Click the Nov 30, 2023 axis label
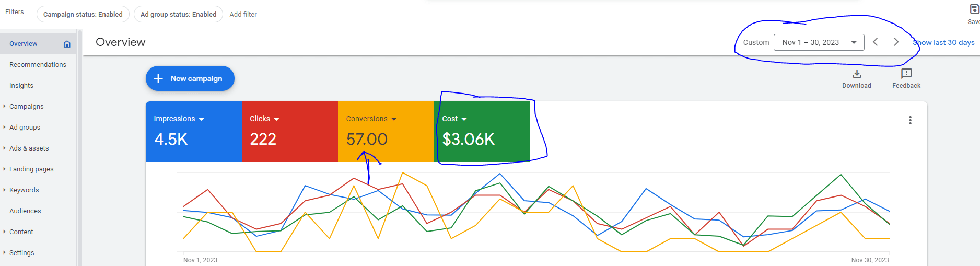The height and width of the screenshot is (266, 980). [870, 260]
